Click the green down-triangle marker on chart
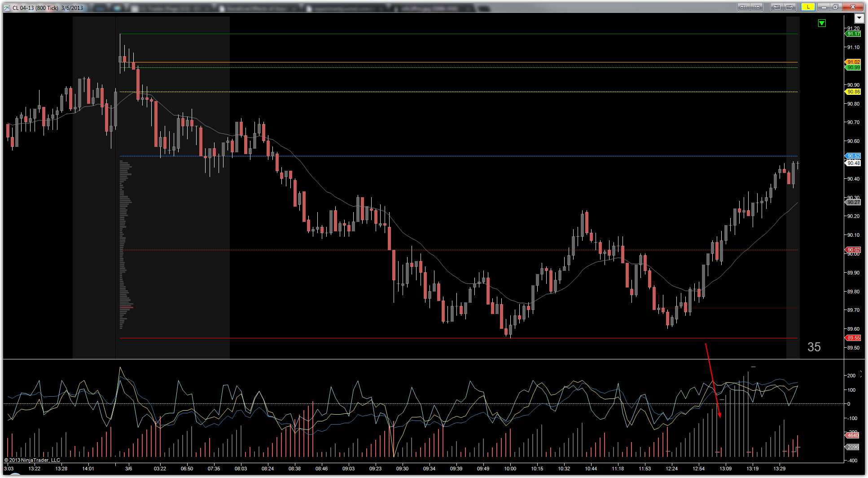The width and height of the screenshot is (868, 478). click(822, 23)
